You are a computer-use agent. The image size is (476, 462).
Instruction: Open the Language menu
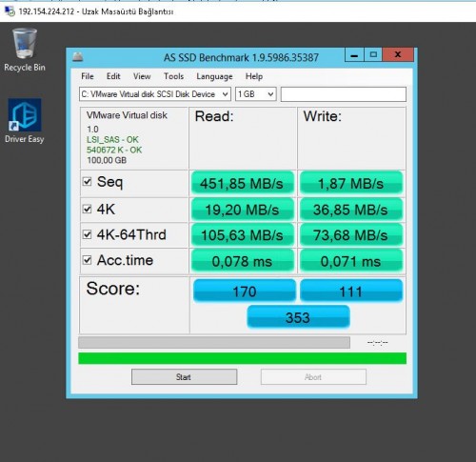[214, 76]
